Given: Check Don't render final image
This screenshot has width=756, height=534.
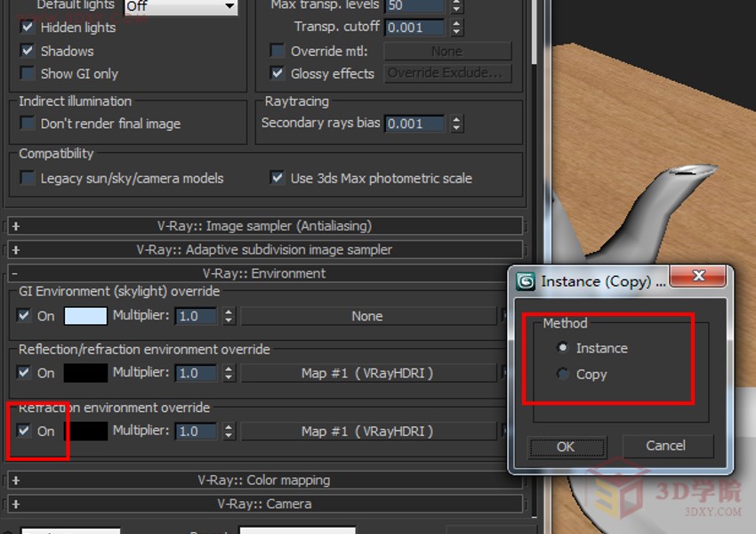Looking at the screenshot, I should point(28,123).
